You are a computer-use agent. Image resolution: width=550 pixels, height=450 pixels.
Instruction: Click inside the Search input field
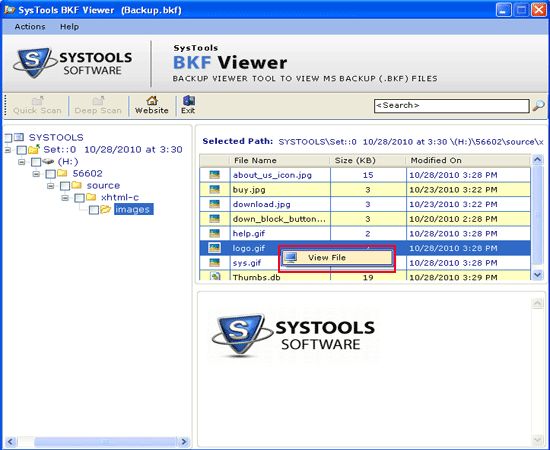451,106
